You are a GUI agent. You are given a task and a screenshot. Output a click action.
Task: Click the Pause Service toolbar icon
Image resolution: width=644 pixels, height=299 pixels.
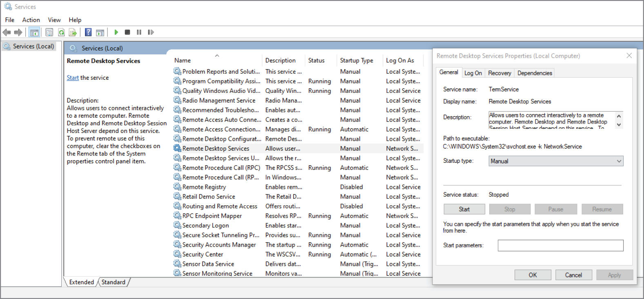pos(139,32)
